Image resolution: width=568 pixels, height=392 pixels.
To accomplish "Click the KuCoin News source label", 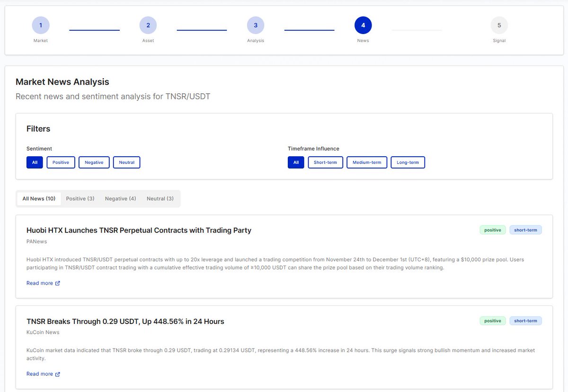I will tap(43, 332).
